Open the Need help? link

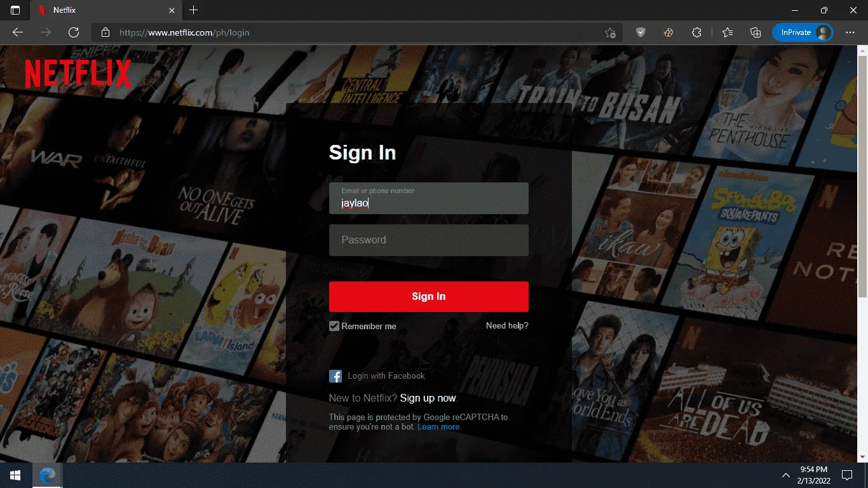tap(507, 325)
